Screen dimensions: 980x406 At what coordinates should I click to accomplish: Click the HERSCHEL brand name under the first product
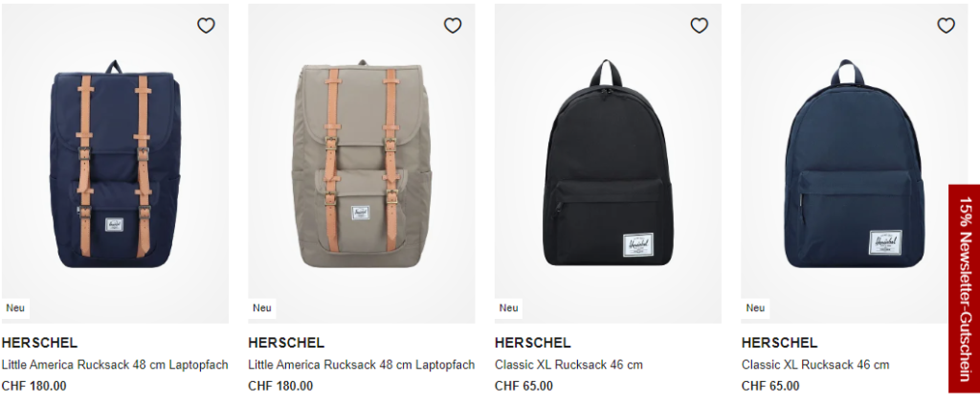pyautogui.click(x=39, y=343)
